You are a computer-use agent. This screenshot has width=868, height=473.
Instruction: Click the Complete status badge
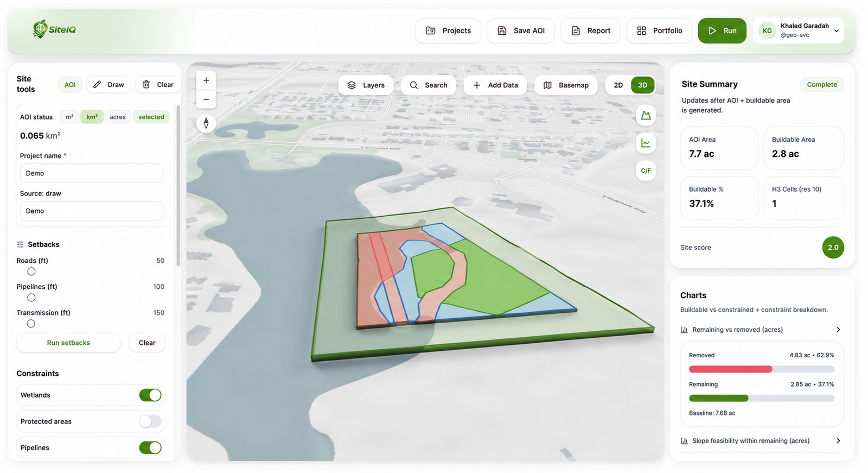[x=822, y=84]
